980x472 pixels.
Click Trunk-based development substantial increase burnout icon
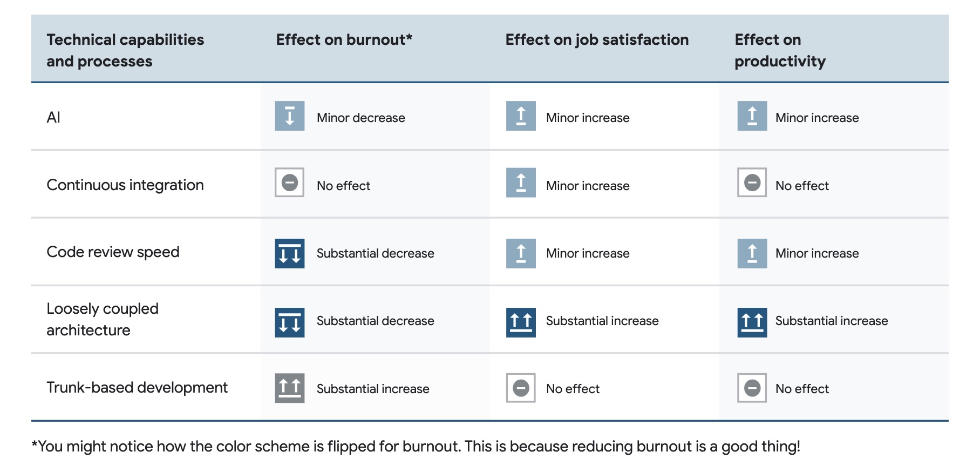[x=290, y=388]
